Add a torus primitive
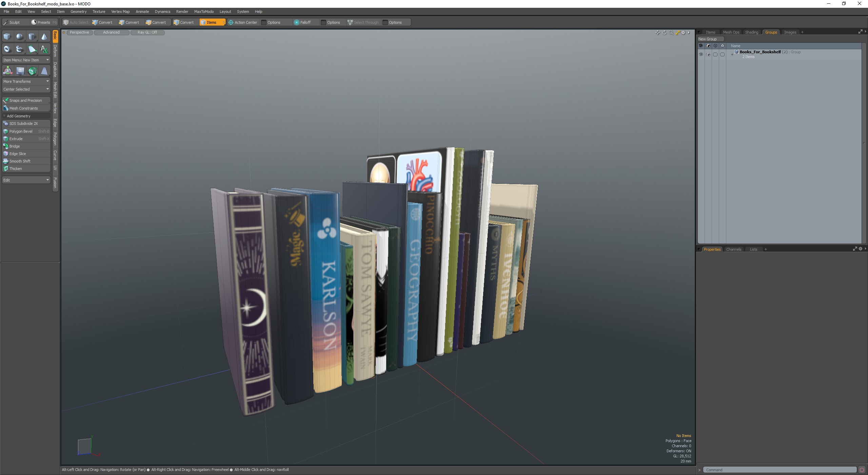 (x=7, y=49)
